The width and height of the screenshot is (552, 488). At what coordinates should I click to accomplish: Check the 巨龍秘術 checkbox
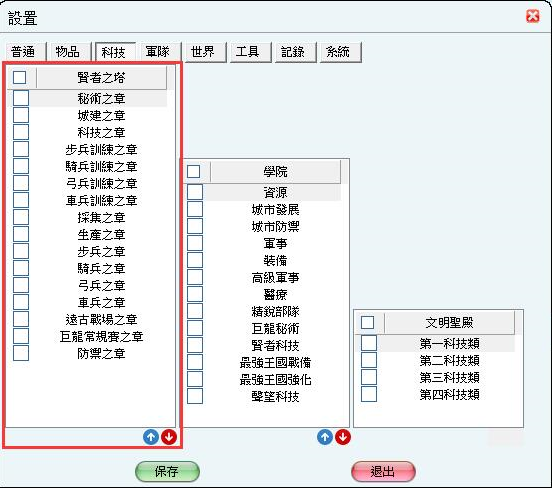[195, 328]
